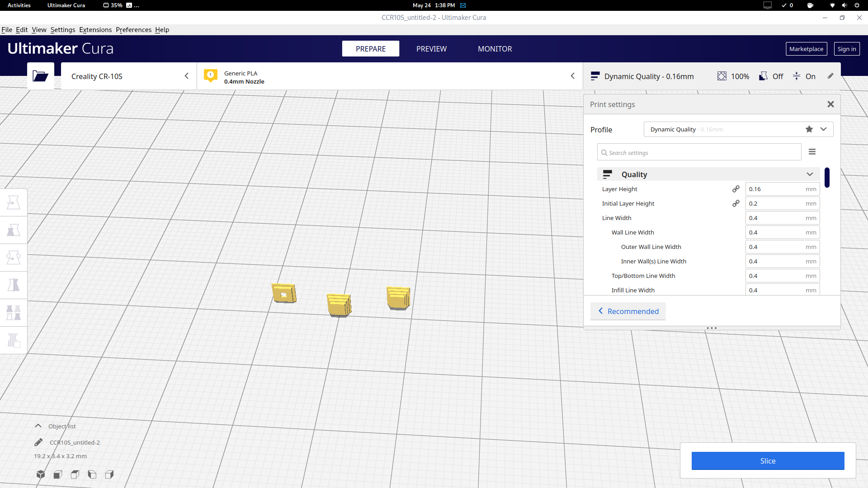
Task: Switch to right side view cube icon
Action: coord(109,474)
